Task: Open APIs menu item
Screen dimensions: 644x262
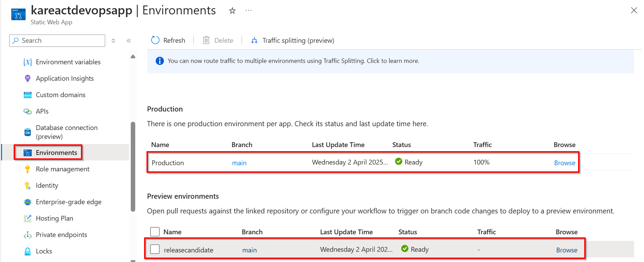Action: pos(42,111)
